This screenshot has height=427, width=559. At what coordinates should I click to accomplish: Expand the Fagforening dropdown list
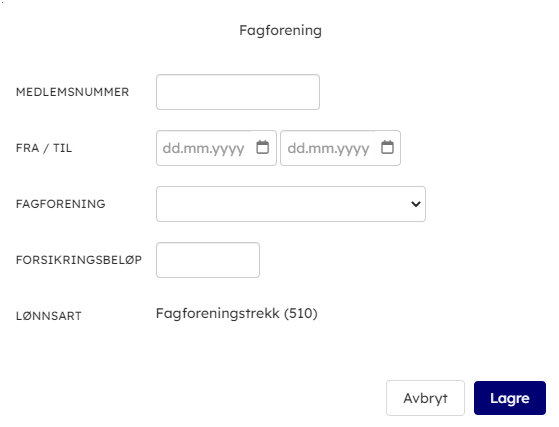291,204
